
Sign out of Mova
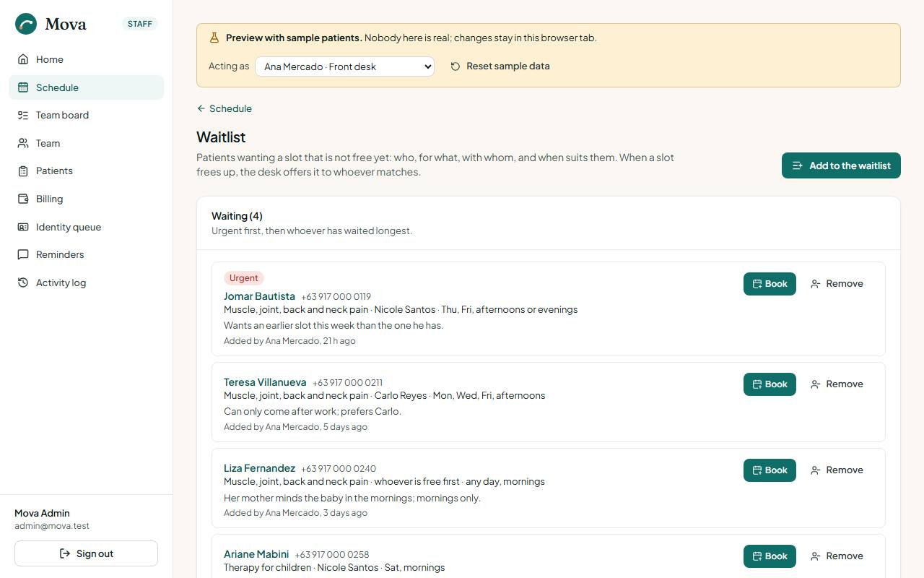tap(86, 553)
